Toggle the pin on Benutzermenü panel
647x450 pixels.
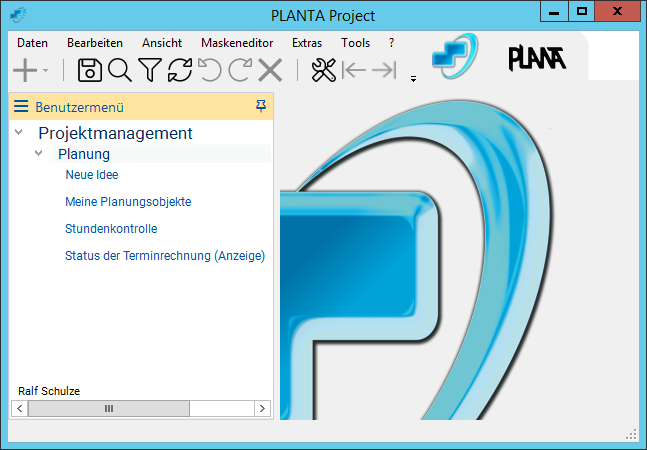261,106
